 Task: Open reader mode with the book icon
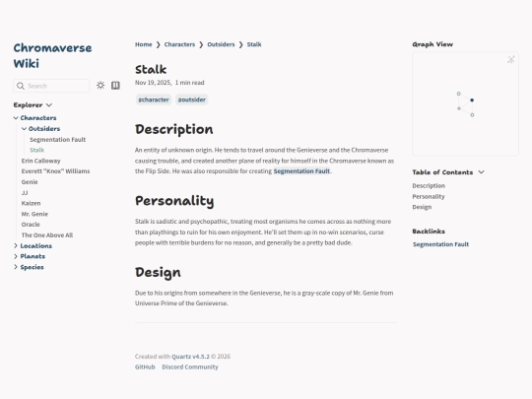(x=115, y=85)
